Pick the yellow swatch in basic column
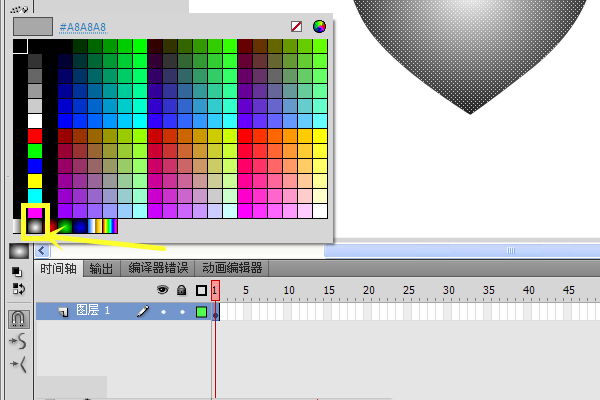 tap(35, 181)
